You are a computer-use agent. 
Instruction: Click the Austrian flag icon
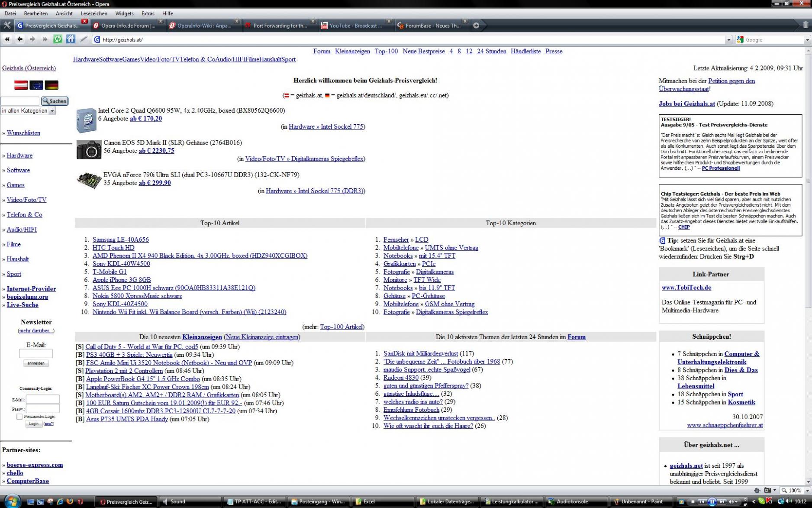(x=21, y=85)
